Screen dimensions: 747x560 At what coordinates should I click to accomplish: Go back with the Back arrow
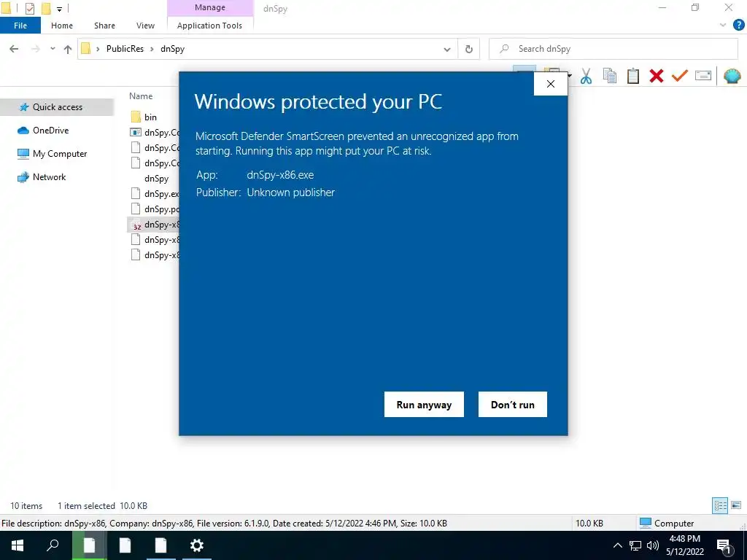click(x=14, y=49)
